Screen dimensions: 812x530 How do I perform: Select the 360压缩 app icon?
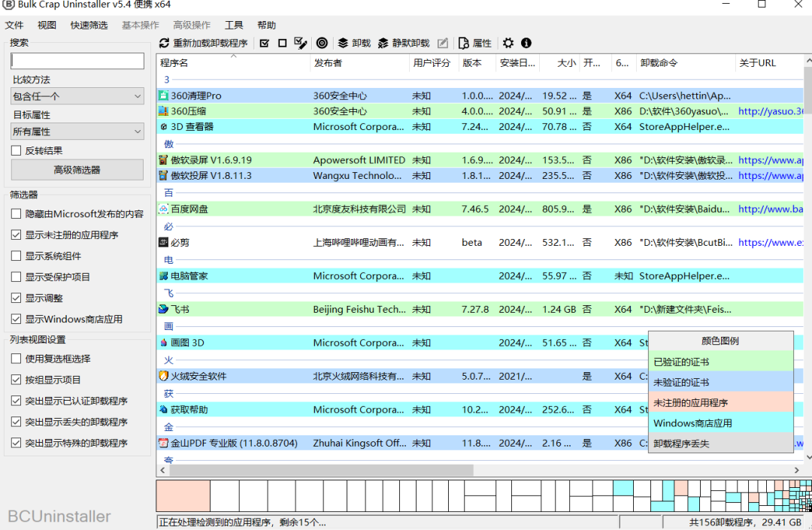pos(164,111)
